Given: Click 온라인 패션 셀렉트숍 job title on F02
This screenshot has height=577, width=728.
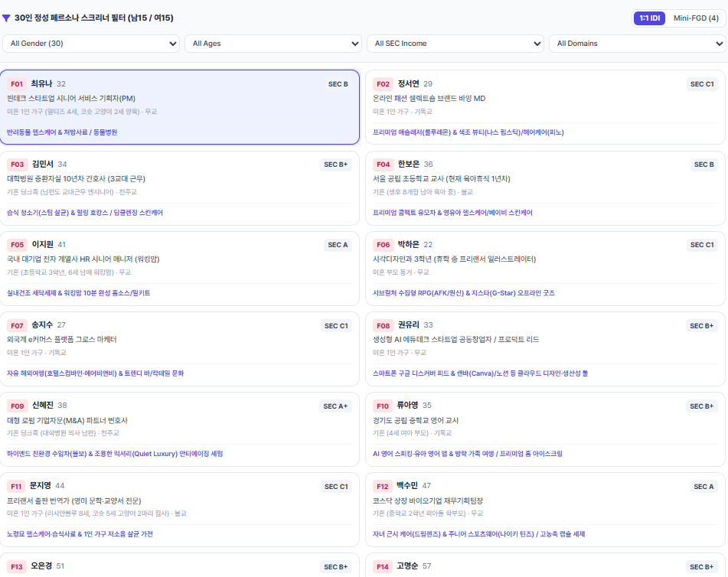Looking at the screenshot, I should point(429,99).
